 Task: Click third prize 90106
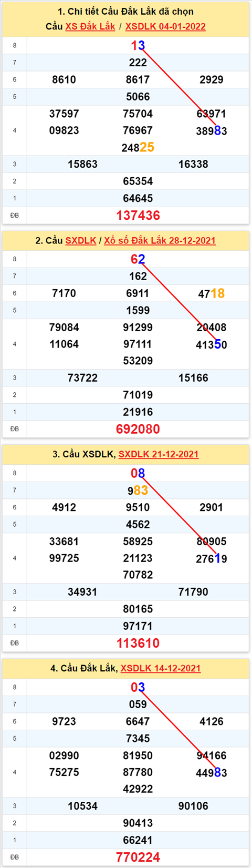point(193,806)
